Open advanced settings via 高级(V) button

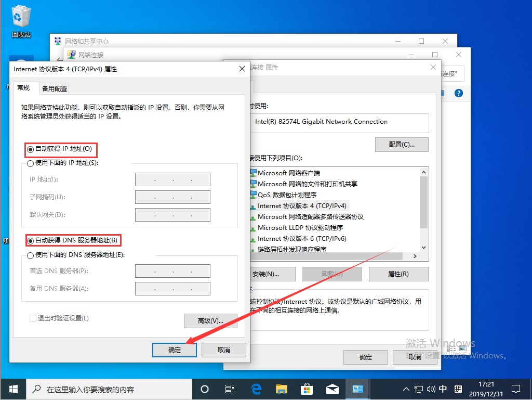[x=210, y=320]
